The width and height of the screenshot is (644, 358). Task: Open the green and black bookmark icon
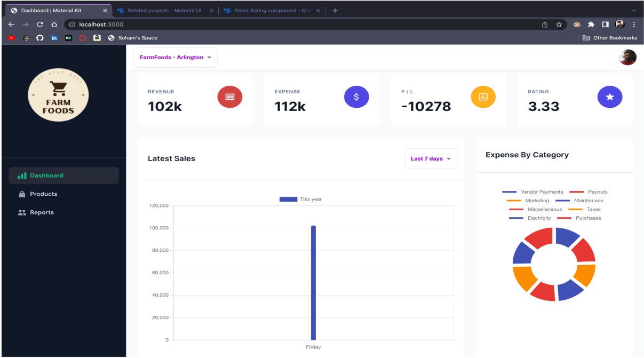[68, 38]
